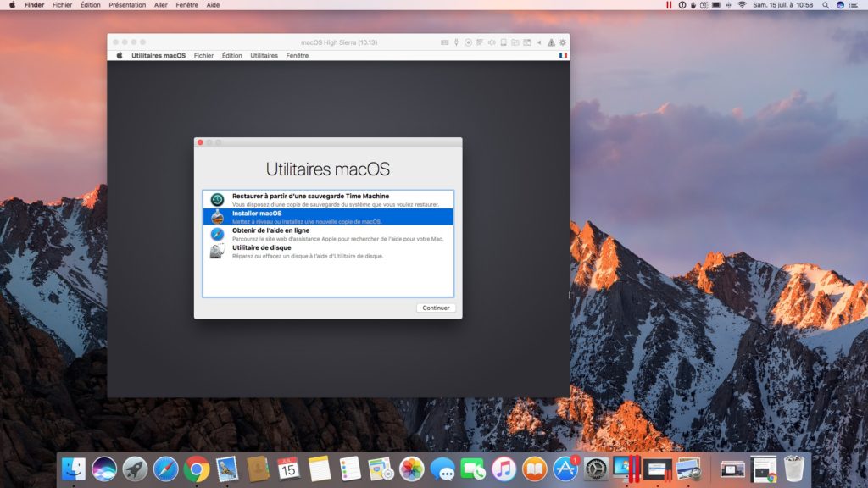Open the VM's Fichier menu
Screen dimensions: 868x488
click(x=203, y=55)
